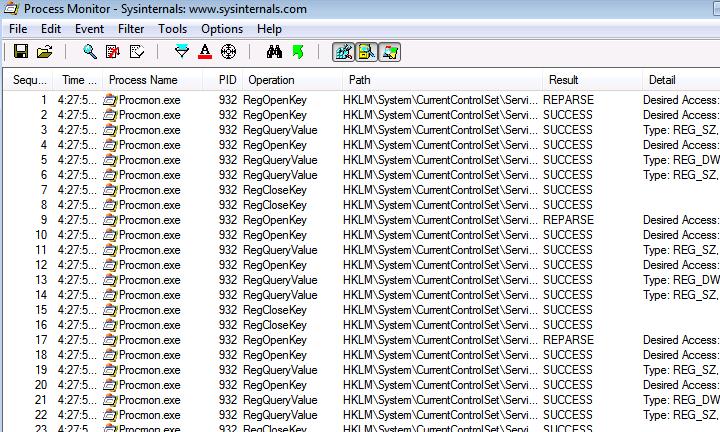The height and width of the screenshot is (432, 720).
Task: Click Procmon.exe icon in row 3
Action: [110, 130]
